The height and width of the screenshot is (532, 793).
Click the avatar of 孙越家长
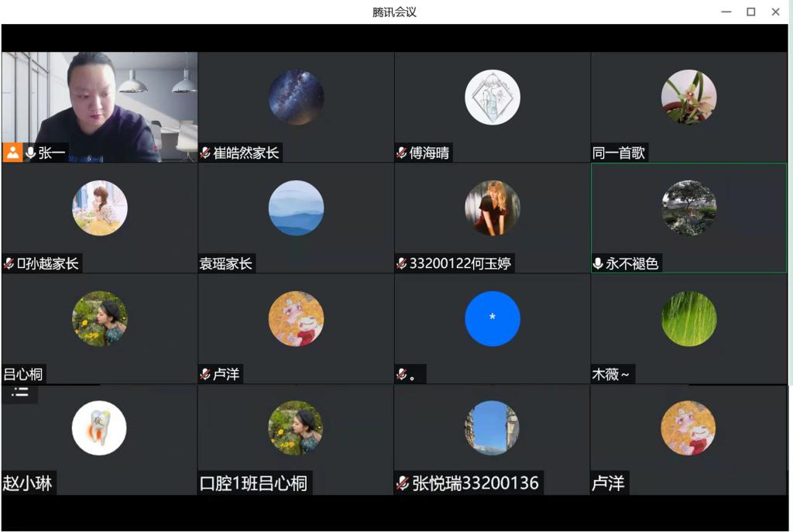click(100, 208)
